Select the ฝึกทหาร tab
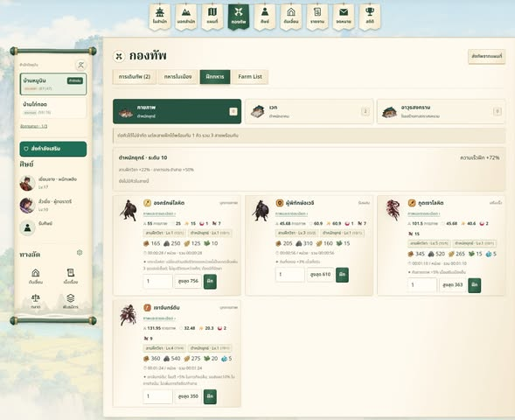This screenshot has height=420, width=515. tap(215, 77)
